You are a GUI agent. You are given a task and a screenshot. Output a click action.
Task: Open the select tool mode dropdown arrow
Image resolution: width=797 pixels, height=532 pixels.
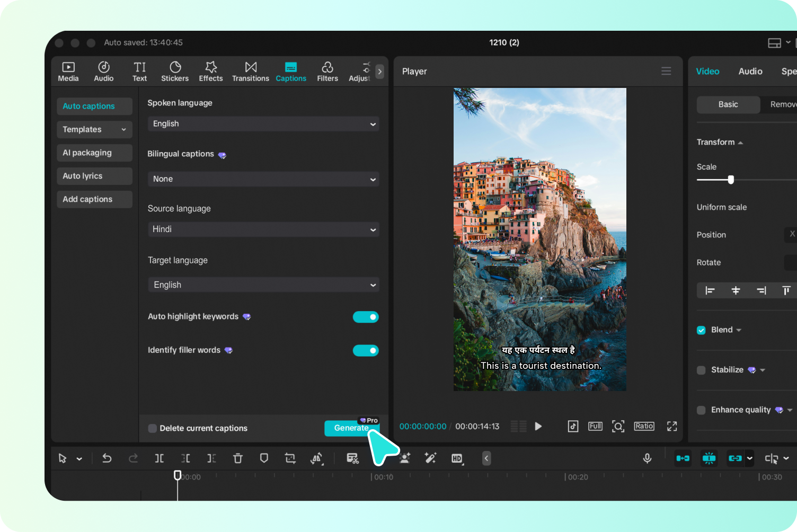pos(79,459)
